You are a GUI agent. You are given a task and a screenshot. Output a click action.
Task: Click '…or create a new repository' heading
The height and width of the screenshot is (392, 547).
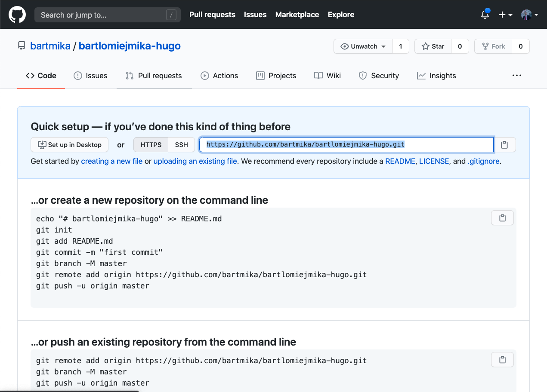(149, 200)
